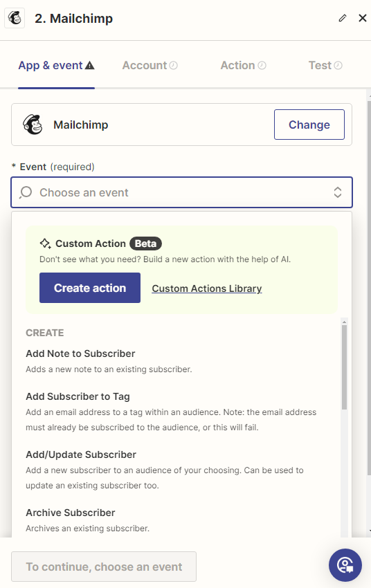371x588 pixels.
Task: Click the Create action button
Action: click(90, 288)
